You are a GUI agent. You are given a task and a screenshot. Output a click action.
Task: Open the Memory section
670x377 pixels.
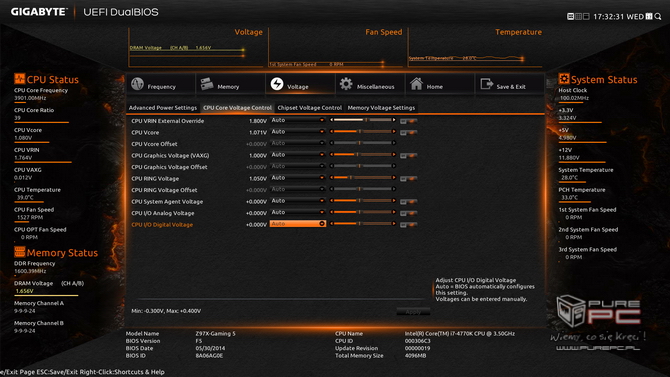coord(230,84)
